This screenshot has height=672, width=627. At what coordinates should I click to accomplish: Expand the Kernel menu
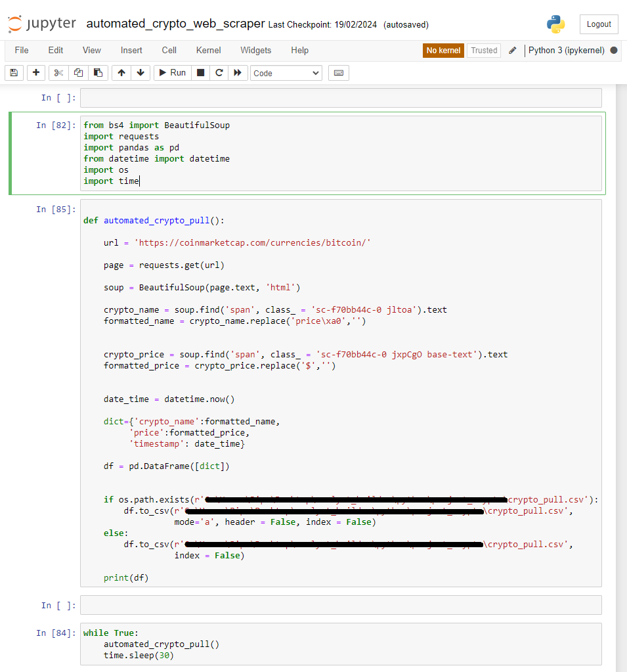click(208, 50)
